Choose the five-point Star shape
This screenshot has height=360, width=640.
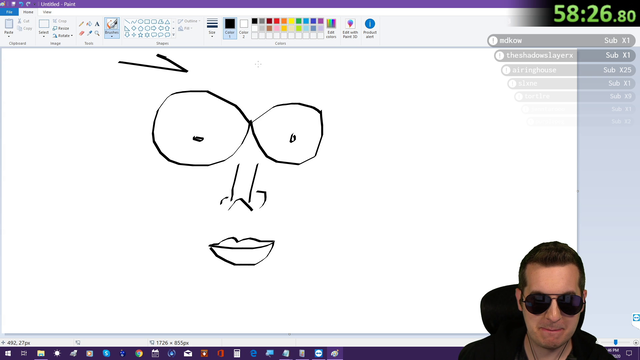pyautogui.click(x=140, y=35)
